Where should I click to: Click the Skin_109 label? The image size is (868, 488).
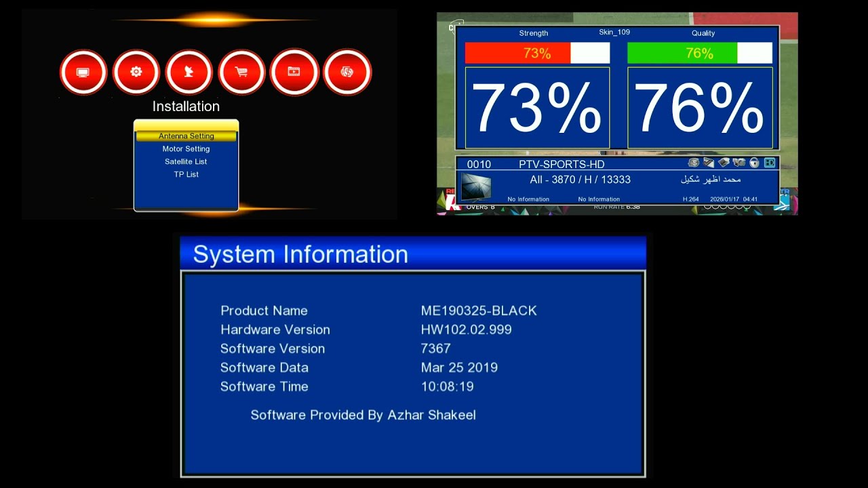pos(614,32)
